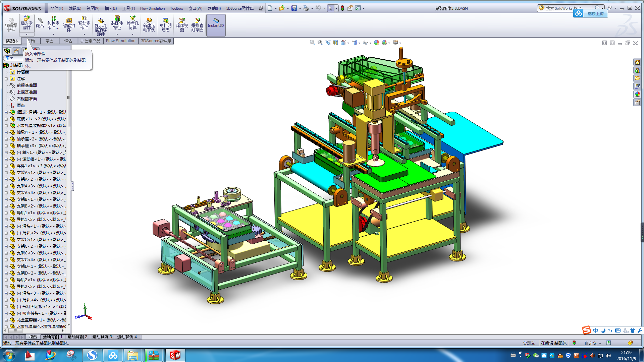Screen dimensions: 644x362
Task: Open the Design Library task pane icon
Action: pyautogui.click(x=637, y=70)
